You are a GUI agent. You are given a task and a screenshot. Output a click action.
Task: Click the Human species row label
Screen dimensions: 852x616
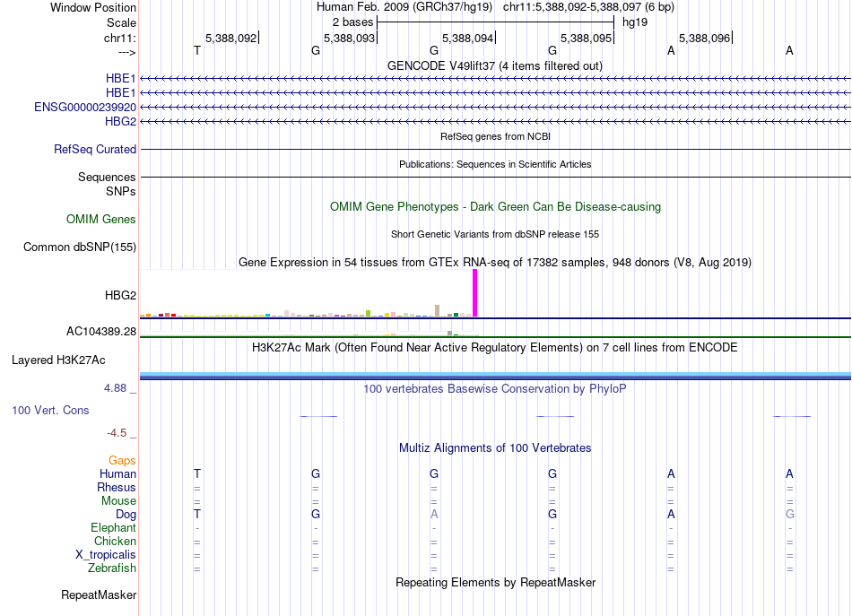pos(117,473)
